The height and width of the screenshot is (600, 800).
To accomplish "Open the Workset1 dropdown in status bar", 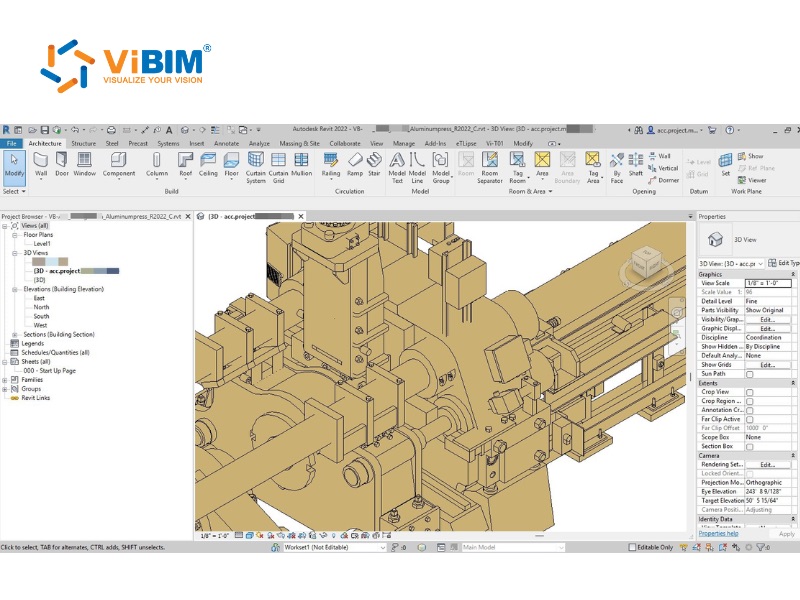I will [x=383, y=547].
